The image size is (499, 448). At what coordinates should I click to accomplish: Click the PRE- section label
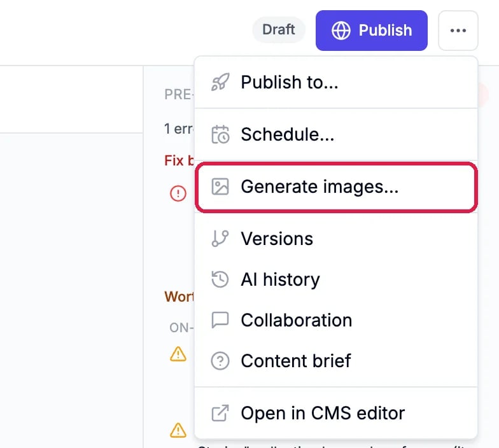point(179,94)
